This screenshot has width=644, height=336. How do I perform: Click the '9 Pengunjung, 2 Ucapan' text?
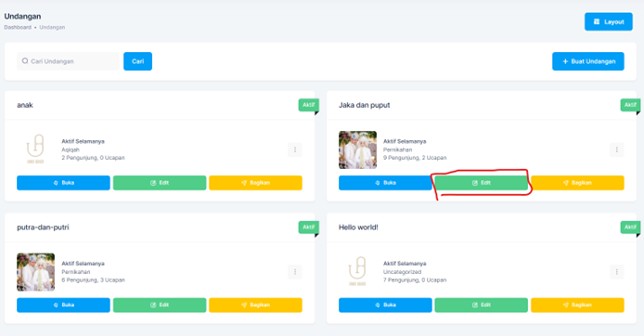tap(415, 158)
